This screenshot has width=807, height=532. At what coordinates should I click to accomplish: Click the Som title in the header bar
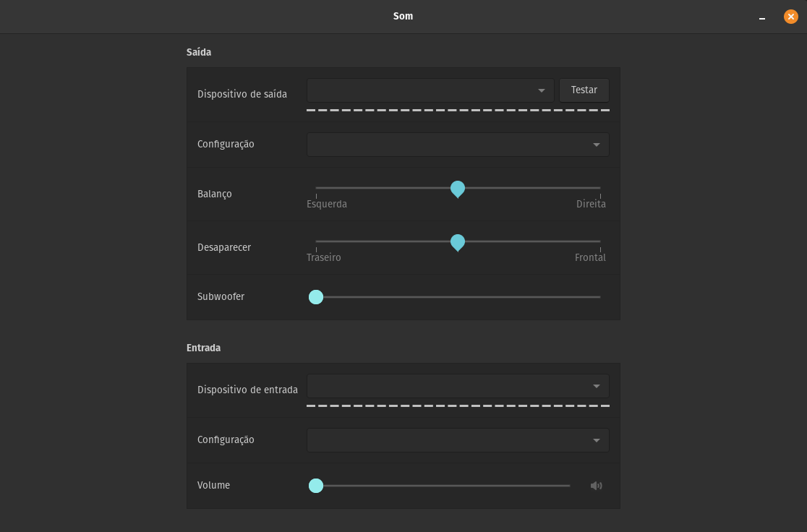(x=403, y=16)
